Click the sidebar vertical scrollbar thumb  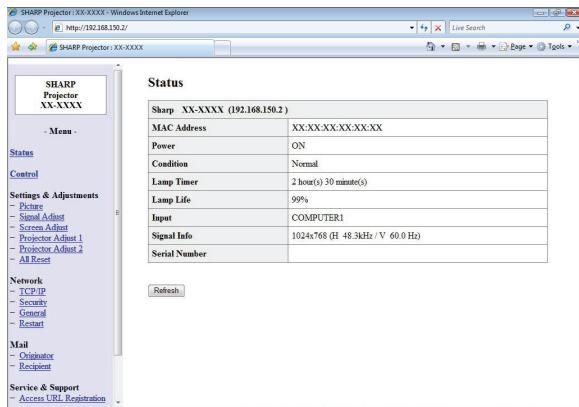click(118, 212)
